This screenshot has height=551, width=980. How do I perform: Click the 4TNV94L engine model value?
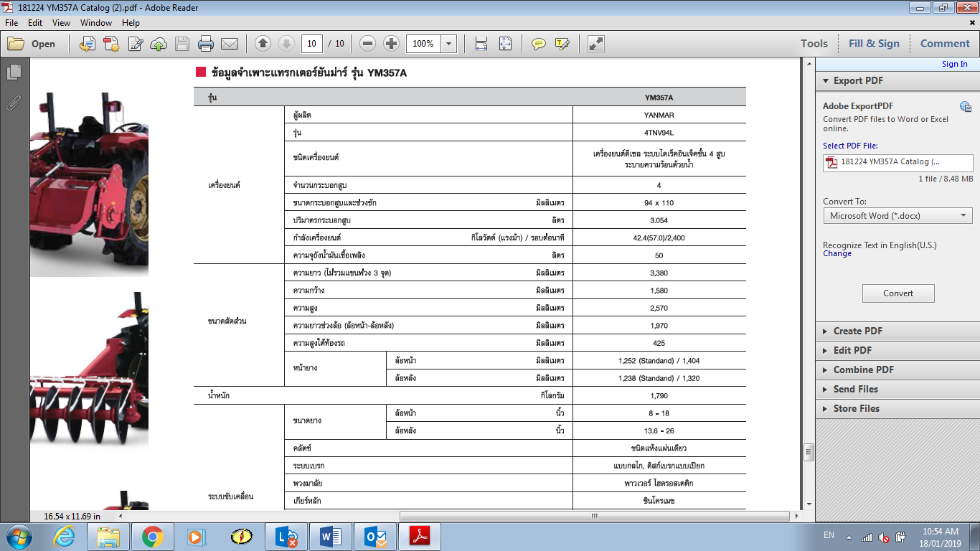coord(659,133)
